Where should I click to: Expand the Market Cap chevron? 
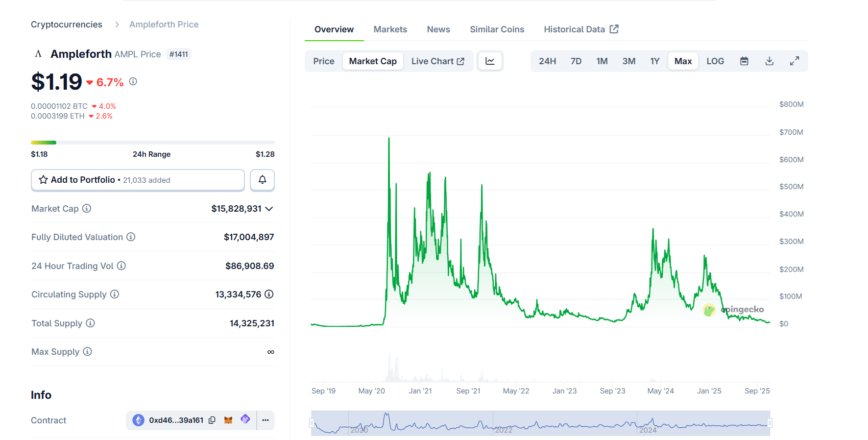click(x=269, y=209)
